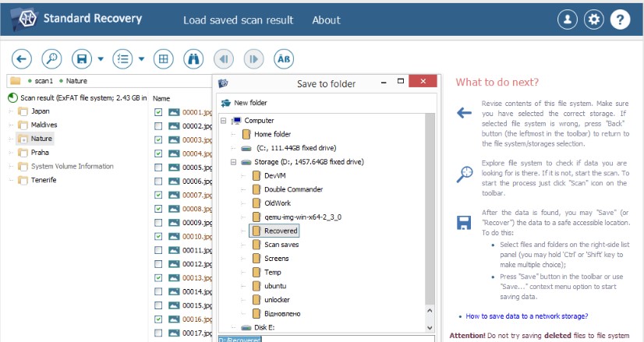Open the user account icon
Screen dimensions: 644x342
(x=568, y=19)
